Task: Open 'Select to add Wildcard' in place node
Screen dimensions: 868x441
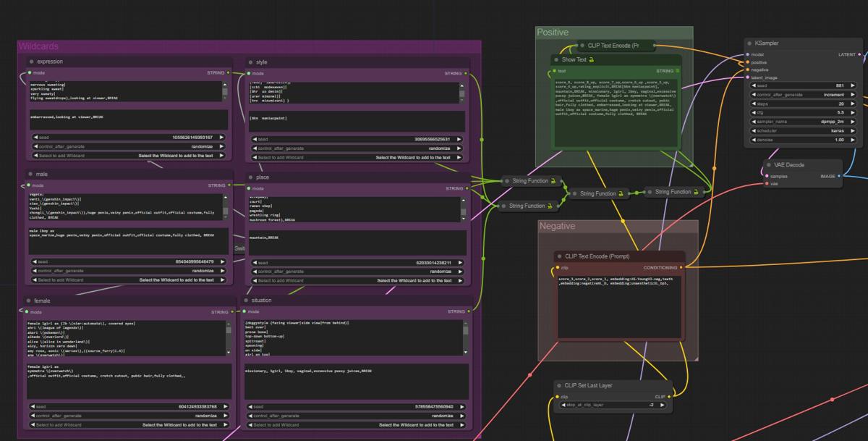Action: [358, 280]
